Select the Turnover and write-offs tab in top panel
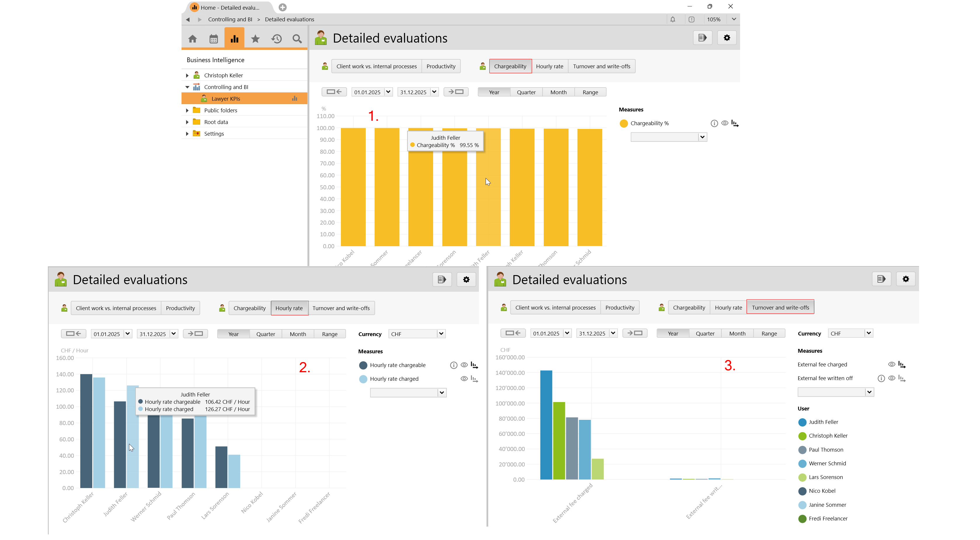980x540 pixels. coord(601,67)
